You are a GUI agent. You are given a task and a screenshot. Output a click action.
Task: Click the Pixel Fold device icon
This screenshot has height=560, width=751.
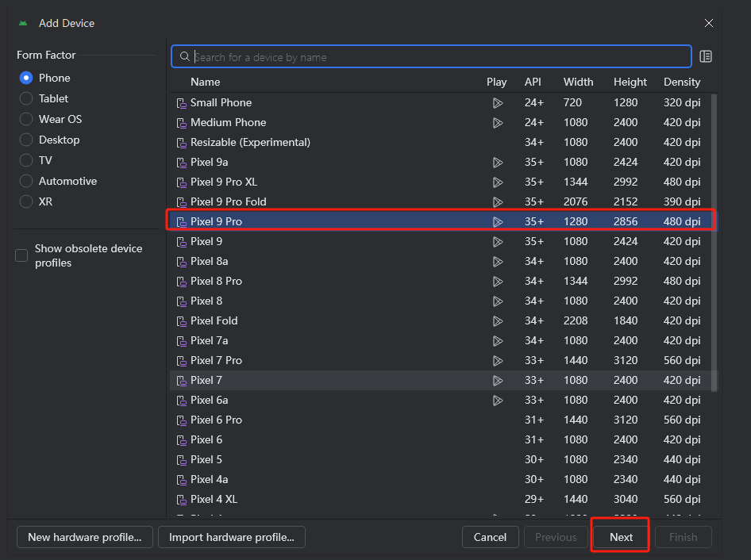tap(182, 321)
